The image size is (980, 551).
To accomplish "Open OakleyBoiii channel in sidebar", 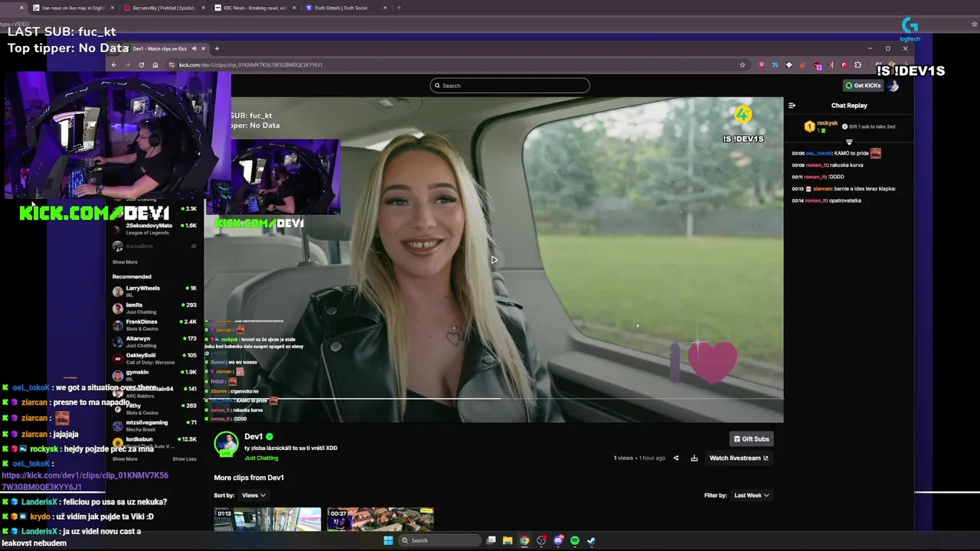I will click(x=154, y=358).
